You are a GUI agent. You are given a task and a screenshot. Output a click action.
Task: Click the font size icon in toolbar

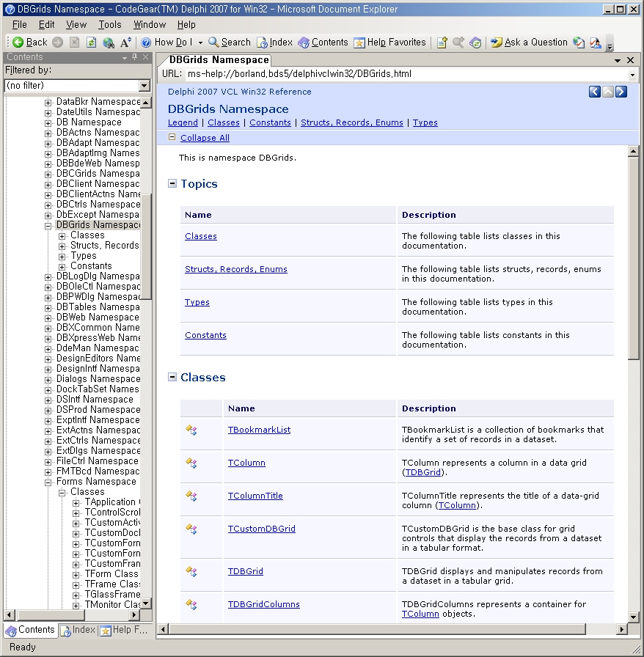point(126,43)
